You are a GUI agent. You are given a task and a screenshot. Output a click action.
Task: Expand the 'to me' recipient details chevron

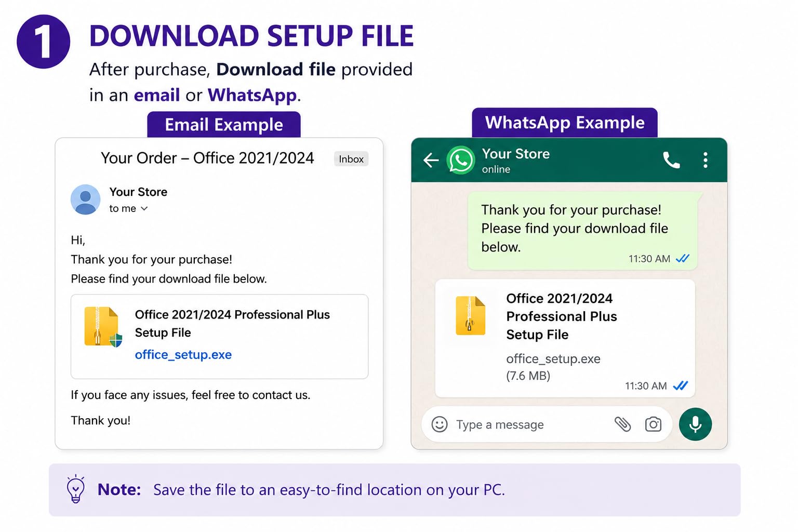point(144,208)
